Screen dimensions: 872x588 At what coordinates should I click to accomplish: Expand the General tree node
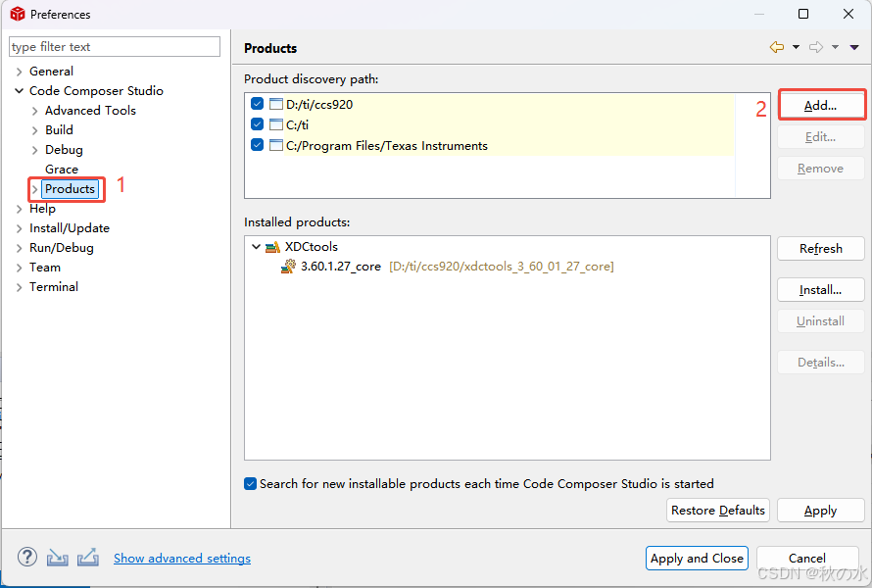tap(20, 72)
